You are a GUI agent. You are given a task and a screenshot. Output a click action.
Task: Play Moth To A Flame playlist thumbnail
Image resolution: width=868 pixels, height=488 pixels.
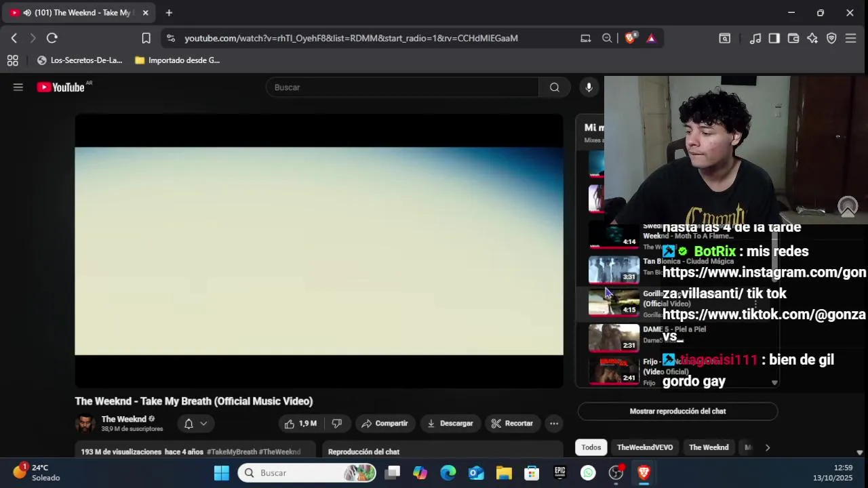[614, 235]
